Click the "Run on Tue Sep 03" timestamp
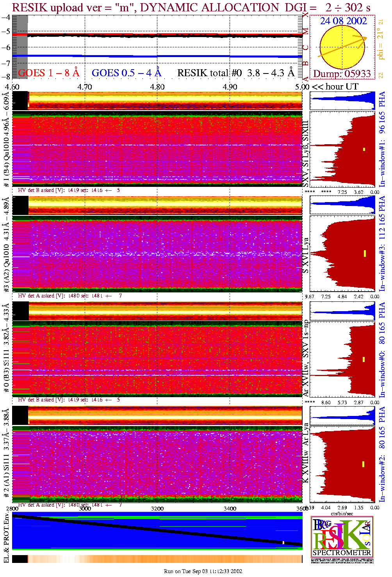 [203, 571]
